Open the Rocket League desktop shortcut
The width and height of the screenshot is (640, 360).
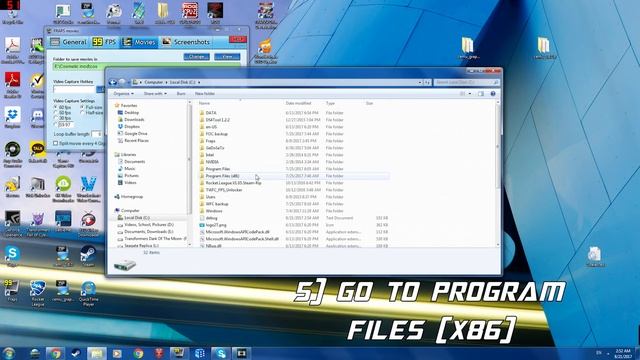[x=38, y=293]
